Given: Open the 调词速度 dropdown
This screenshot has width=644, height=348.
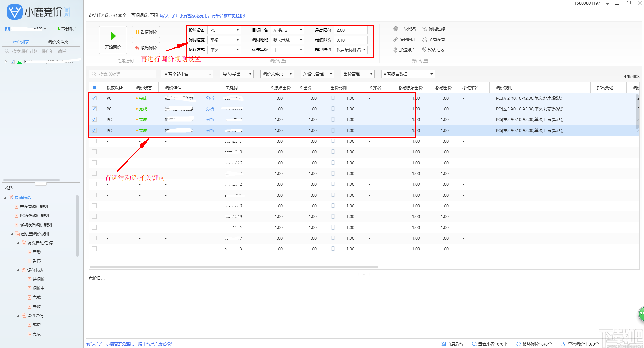Looking at the screenshot, I should (224, 40).
